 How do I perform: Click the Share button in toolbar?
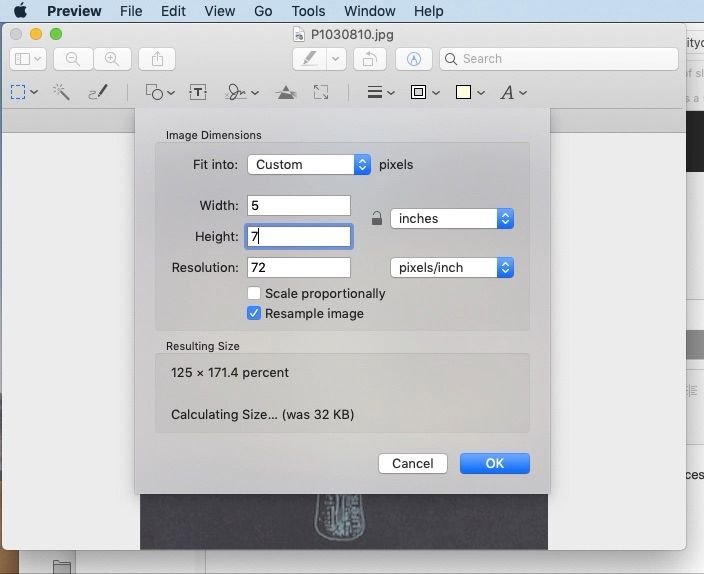point(156,59)
